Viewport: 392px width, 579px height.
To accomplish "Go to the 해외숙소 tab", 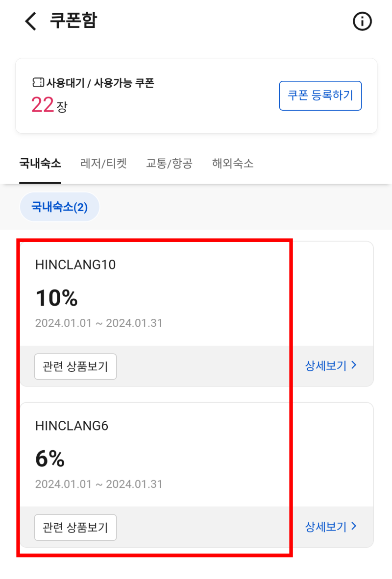I will pos(233,164).
